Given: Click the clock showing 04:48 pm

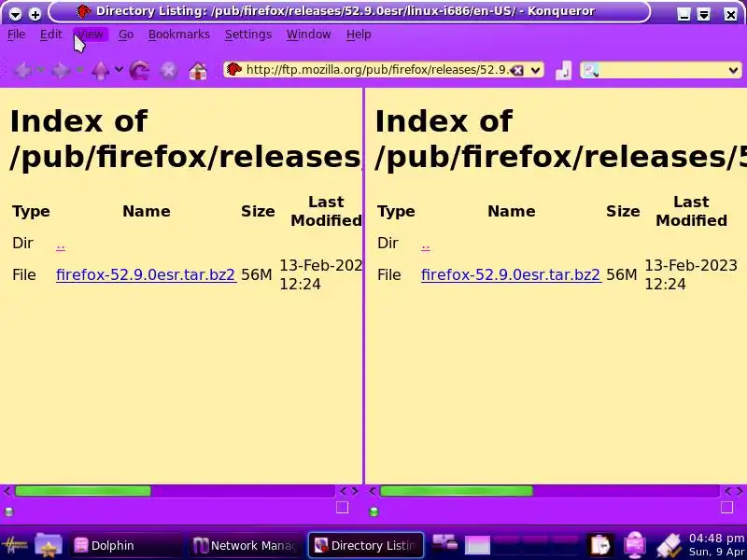Looking at the screenshot, I should point(716,539).
